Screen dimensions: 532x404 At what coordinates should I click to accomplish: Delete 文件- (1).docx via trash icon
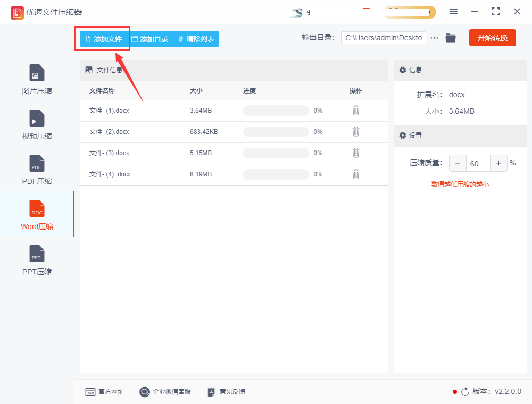point(355,111)
